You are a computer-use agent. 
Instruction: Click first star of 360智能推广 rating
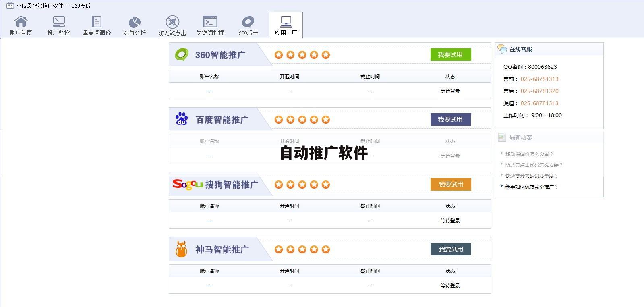point(279,55)
